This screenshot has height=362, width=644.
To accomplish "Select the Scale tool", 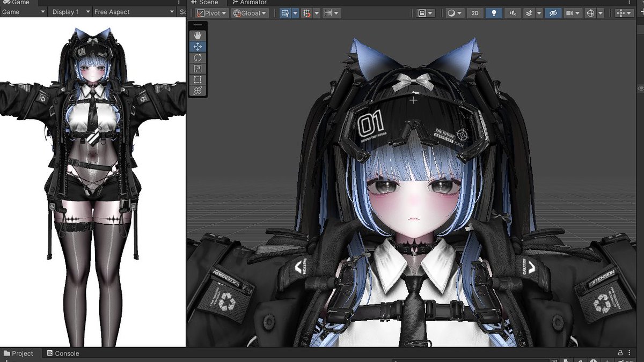I will tap(197, 68).
